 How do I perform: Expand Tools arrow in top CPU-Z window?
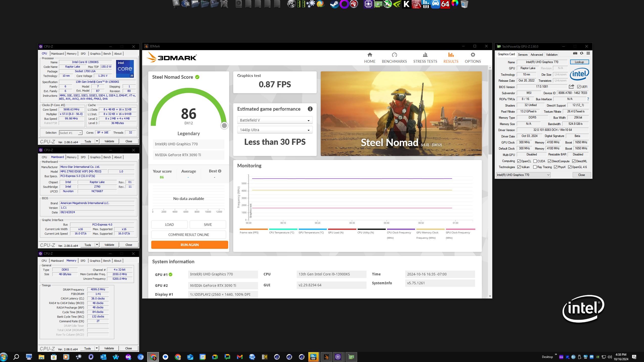97,141
